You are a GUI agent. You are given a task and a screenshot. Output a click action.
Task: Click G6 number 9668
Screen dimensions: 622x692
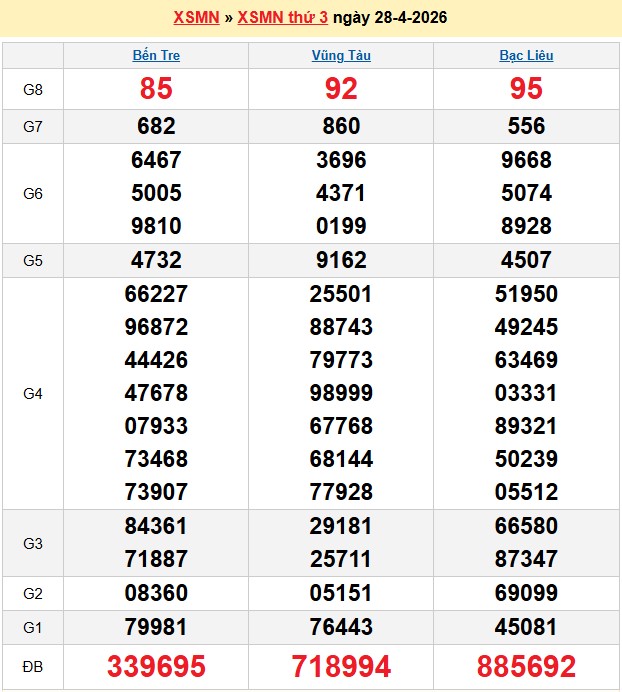[x=526, y=160]
